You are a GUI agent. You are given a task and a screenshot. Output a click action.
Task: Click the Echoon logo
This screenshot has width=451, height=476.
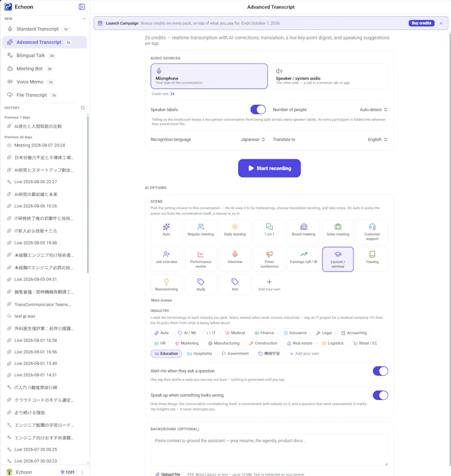[8, 7]
